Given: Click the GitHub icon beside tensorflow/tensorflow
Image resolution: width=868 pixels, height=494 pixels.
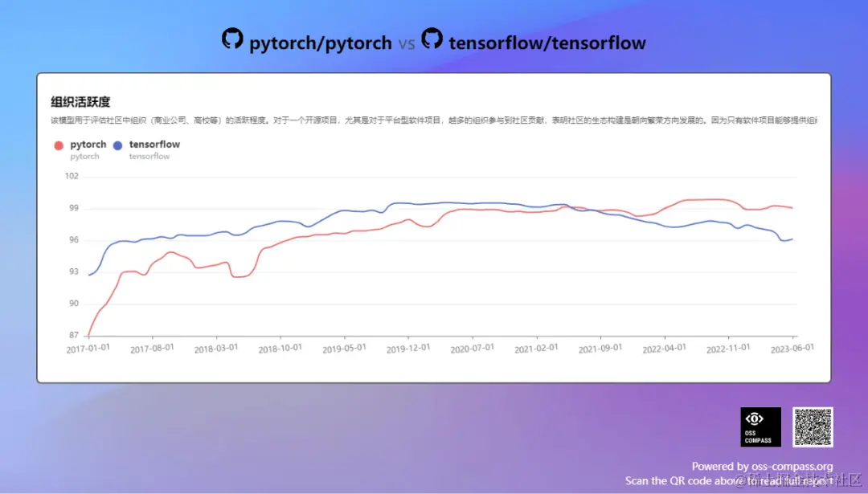Looking at the screenshot, I should (432, 39).
